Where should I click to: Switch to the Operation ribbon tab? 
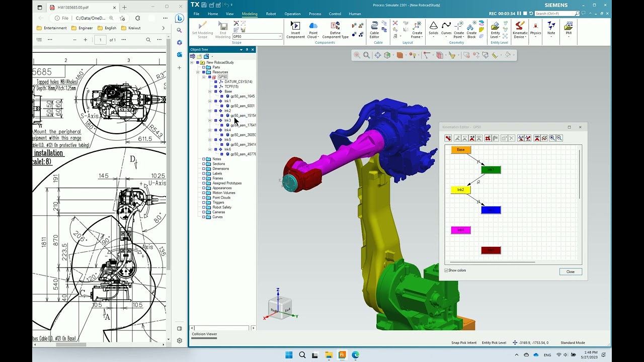click(292, 14)
